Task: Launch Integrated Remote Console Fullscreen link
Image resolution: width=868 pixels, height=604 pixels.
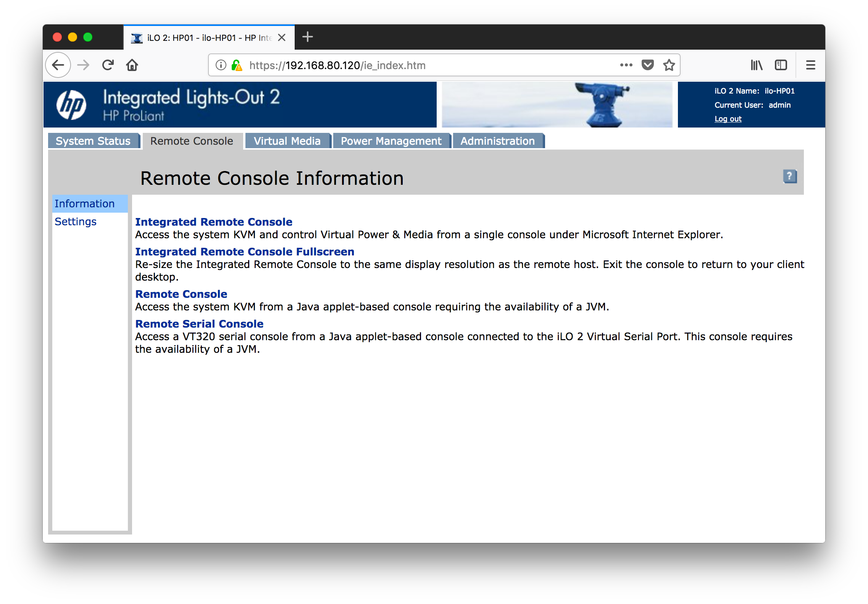Action: (x=245, y=252)
